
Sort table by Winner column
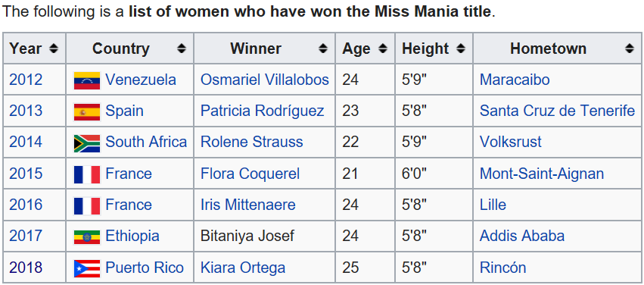tap(323, 49)
